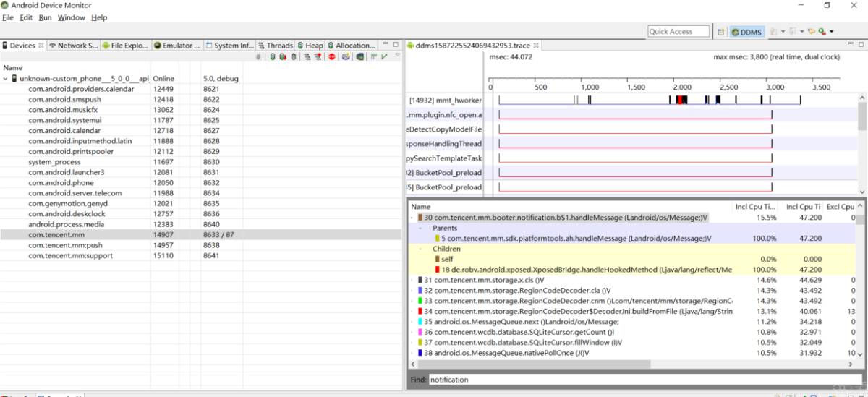This screenshot has height=397, width=868.
Task: Open the Window menu
Action: pyautogui.click(x=71, y=17)
